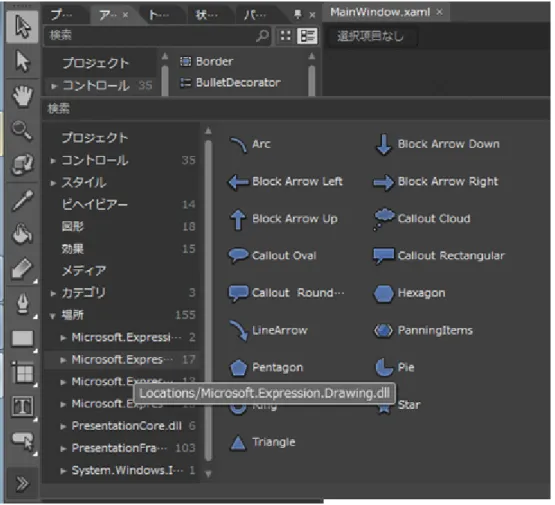This screenshot has width=555, height=505.
Task: Select the Pan hand tool
Action: tap(22, 96)
